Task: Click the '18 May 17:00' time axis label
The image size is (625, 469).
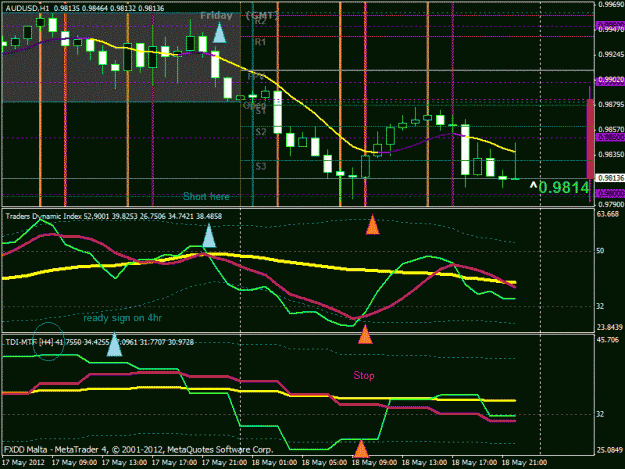Action: 474,463
